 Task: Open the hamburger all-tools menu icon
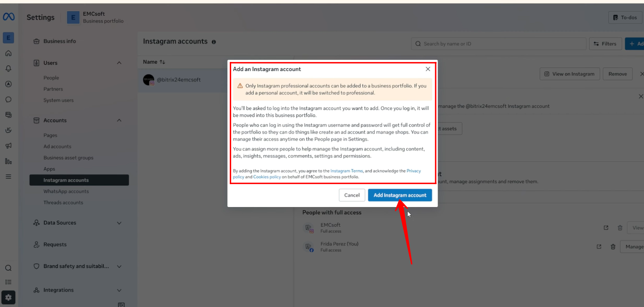[8, 176]
